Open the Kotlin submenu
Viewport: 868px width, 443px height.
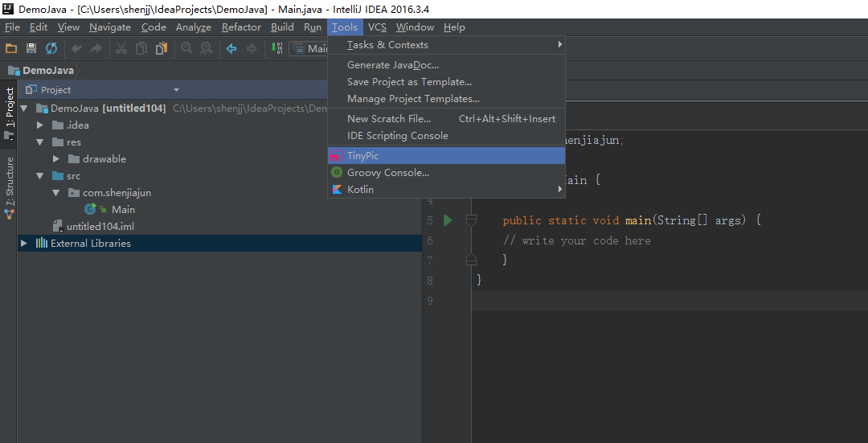[446, 190]
